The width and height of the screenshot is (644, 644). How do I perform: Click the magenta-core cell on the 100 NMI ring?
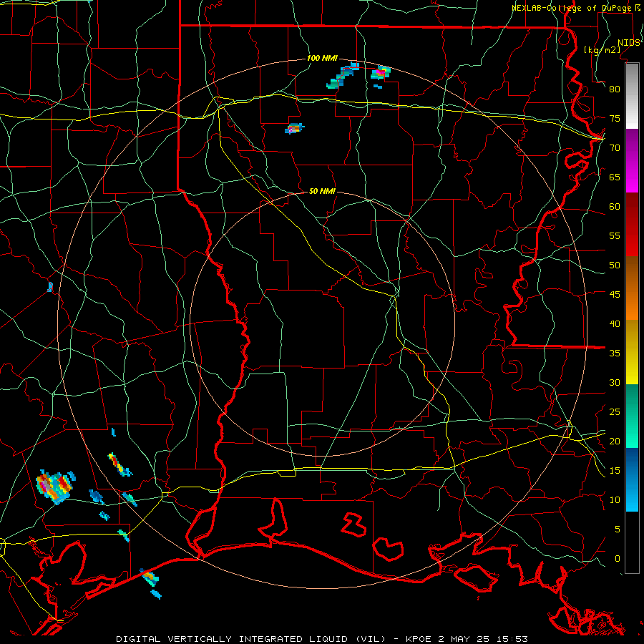click(381, 73)
